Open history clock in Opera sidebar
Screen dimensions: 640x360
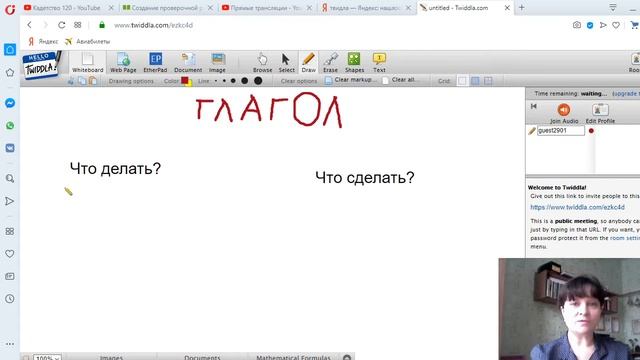[10, 298]
